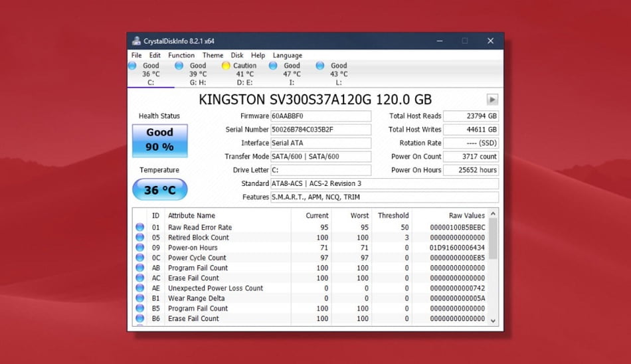Select the I: drive with 47 °C
Screen dimensions: 631x364
point(292,74)
